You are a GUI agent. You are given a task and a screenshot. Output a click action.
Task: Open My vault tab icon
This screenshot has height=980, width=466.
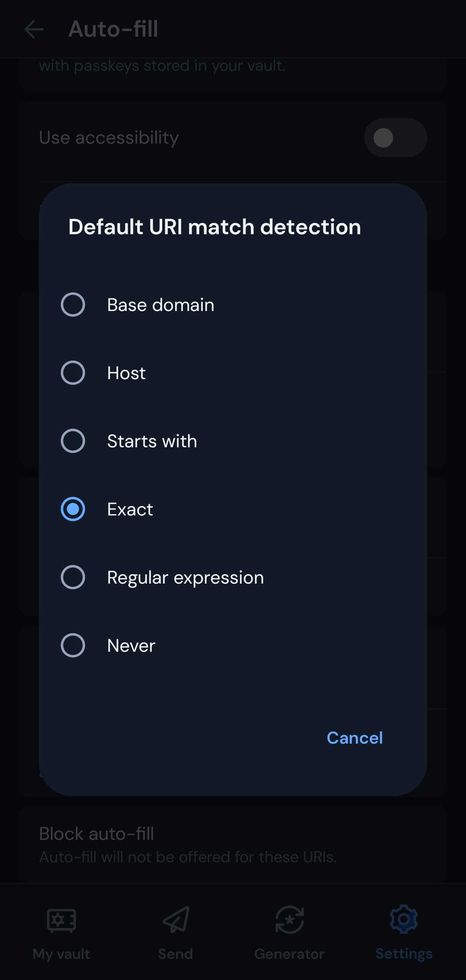(x=61, y=920)
